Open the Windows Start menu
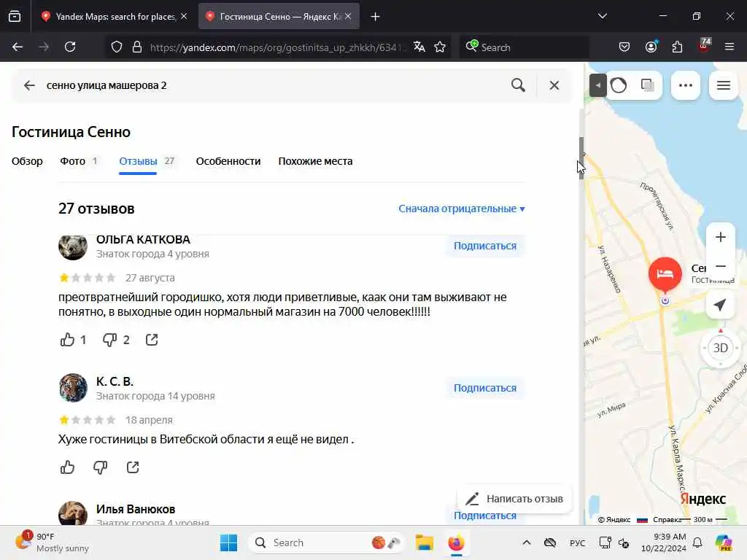Screen dimensions: 747x560 228,542
